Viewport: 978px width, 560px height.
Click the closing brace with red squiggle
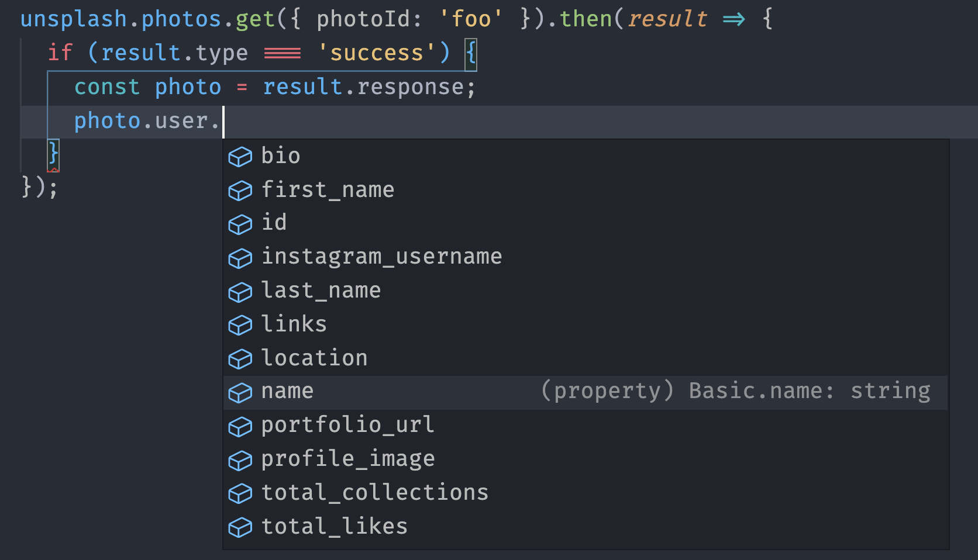(53, 155)
